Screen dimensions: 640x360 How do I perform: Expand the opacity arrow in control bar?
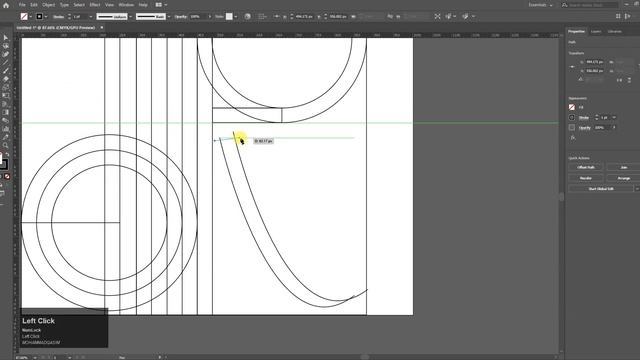(210, 17)
